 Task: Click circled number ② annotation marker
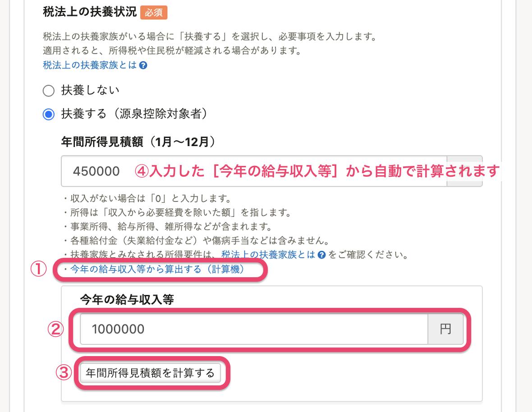55,329
